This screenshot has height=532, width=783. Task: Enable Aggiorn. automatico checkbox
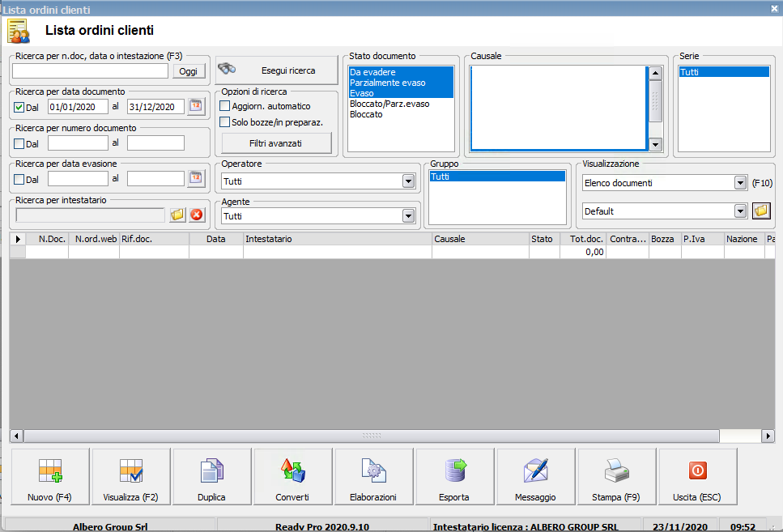click(225, 106)
